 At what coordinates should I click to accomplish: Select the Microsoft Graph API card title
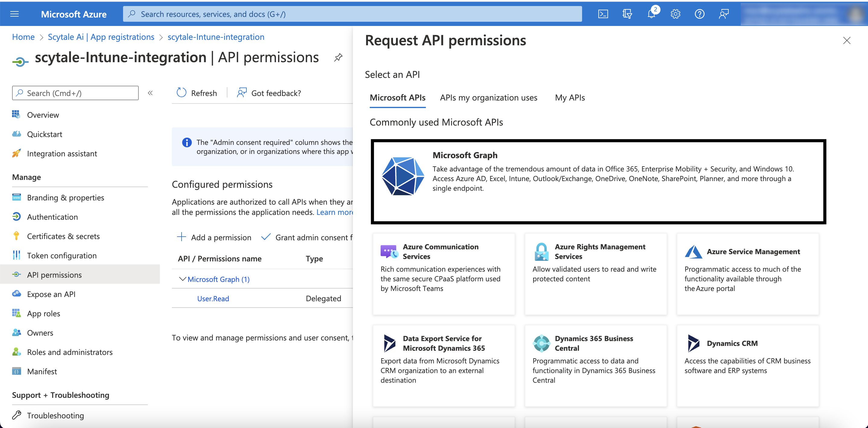pyautogui.click(x=465, y=155)
